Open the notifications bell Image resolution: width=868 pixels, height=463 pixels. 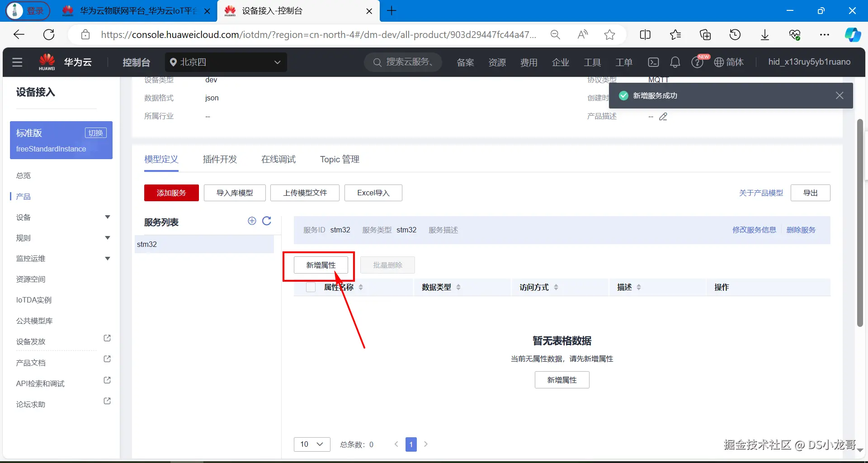tap(675, 62)
